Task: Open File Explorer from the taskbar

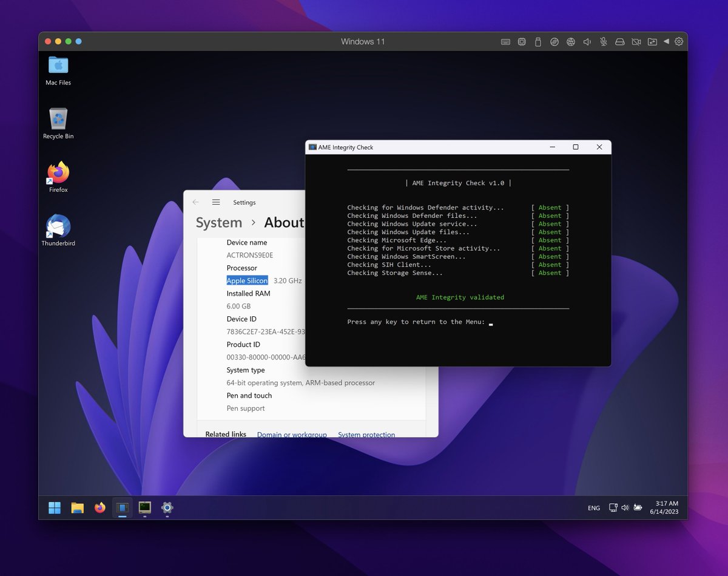Action: [77, 508]
